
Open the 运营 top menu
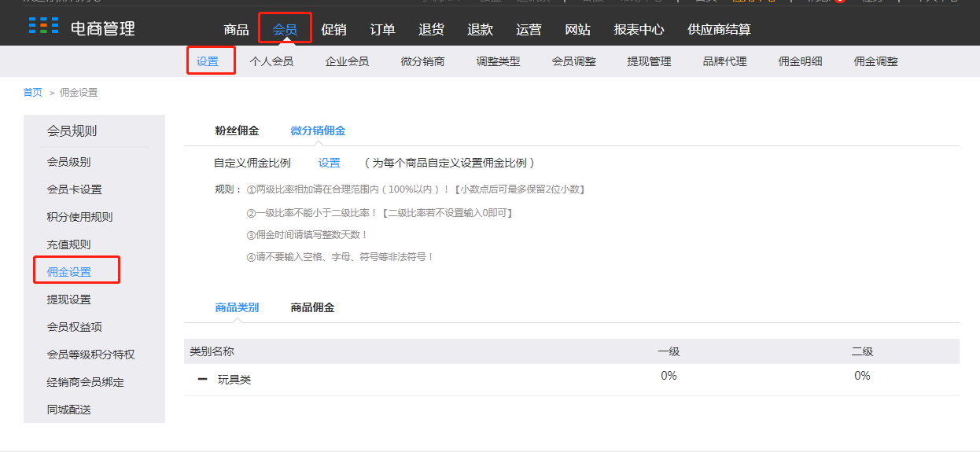529,29
